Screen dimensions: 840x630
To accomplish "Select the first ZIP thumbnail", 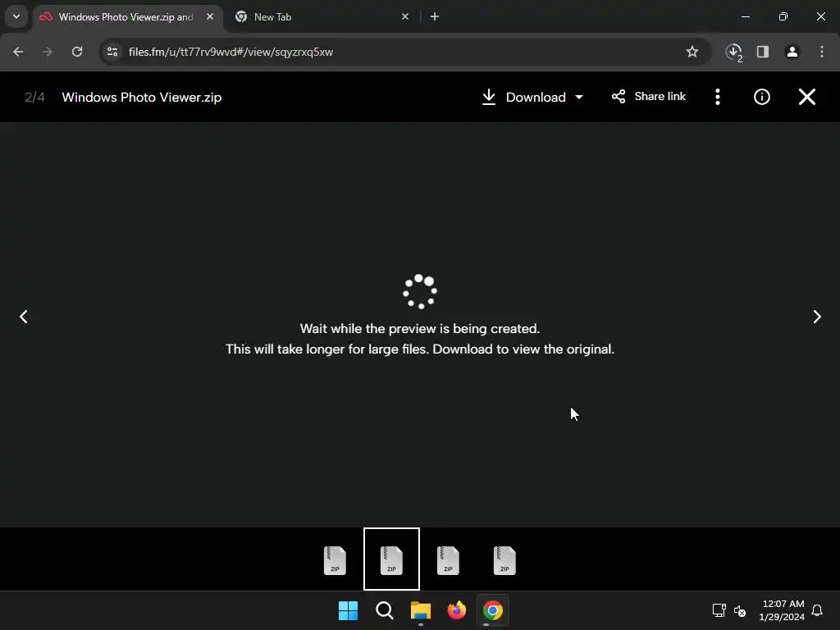I will [x=335, y=560].
